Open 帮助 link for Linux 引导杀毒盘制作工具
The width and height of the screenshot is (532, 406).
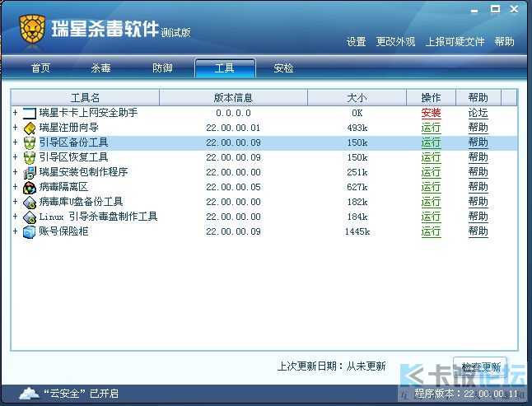pyautogui.click(x=478, y=217)
